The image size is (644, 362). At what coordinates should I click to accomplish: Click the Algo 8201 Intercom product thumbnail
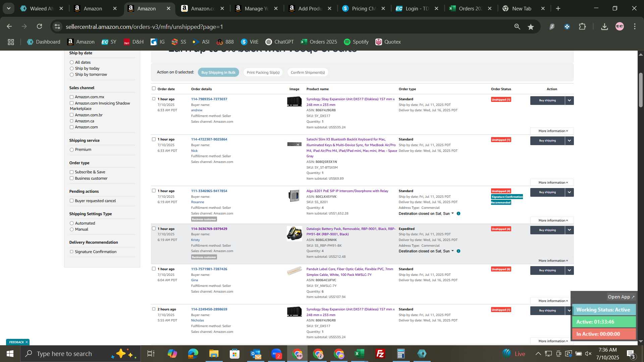pos(294,195)
